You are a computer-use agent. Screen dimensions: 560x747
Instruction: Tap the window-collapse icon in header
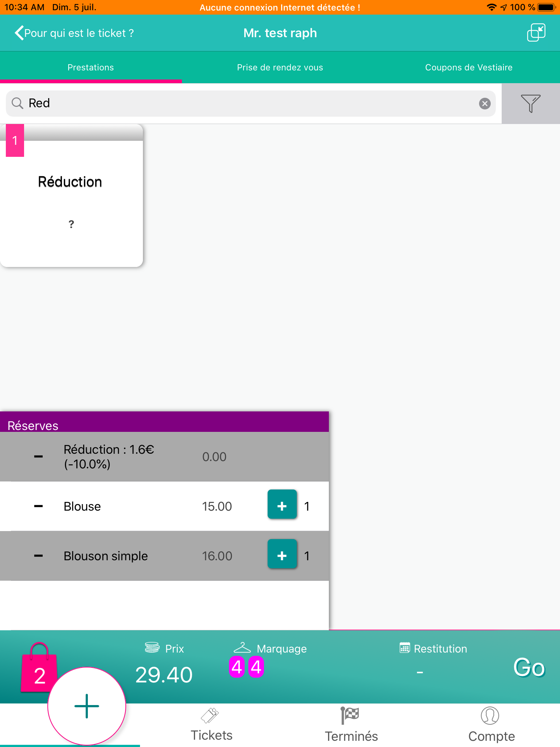click(x=536, y=32)
